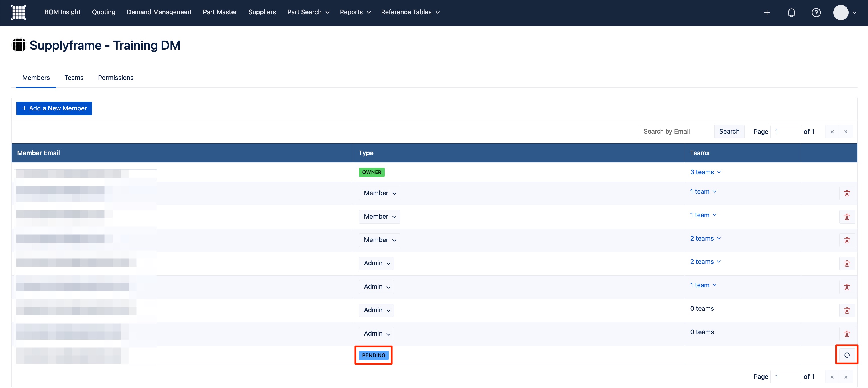Viewport: 868px width, 388px height.
Task: Focus the Search by Email field
Action: (676, 132)
